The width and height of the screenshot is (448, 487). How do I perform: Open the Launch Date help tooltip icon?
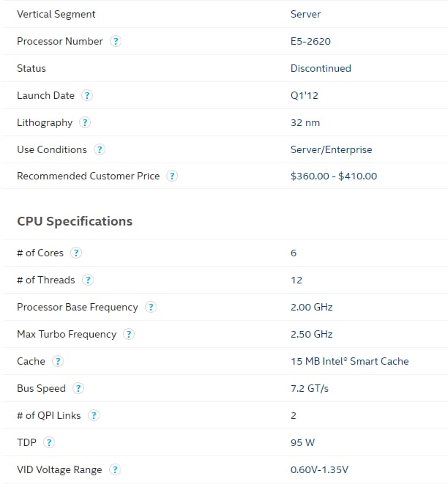[87, 95]
